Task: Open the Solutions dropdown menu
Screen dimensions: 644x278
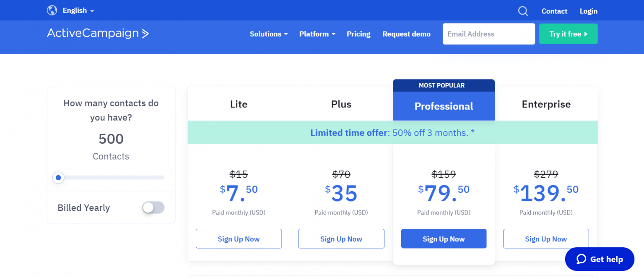Action: coord(269,34)
